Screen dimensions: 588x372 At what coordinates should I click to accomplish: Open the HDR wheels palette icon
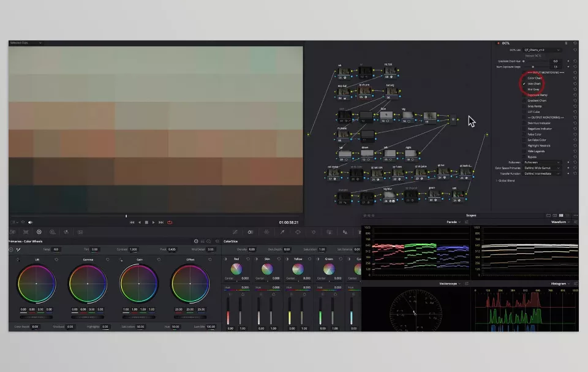point(53,232)
